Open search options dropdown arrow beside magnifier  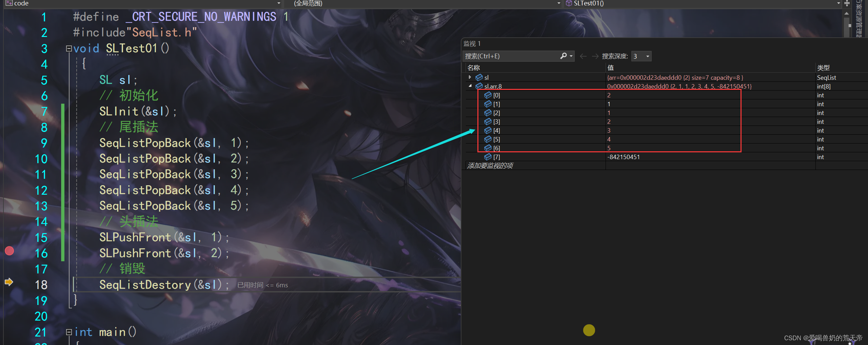click(x=571, y=56)
